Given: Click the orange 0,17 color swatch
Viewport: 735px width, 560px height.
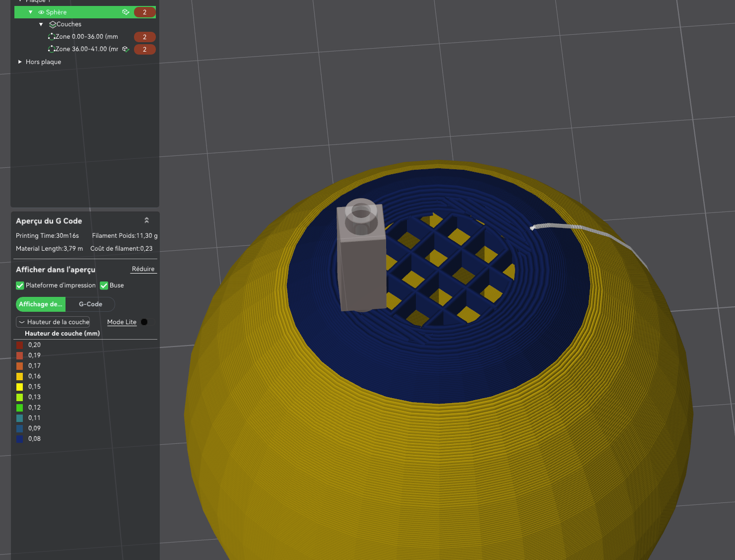Looking at the screenshot, I should coord(20,366).
